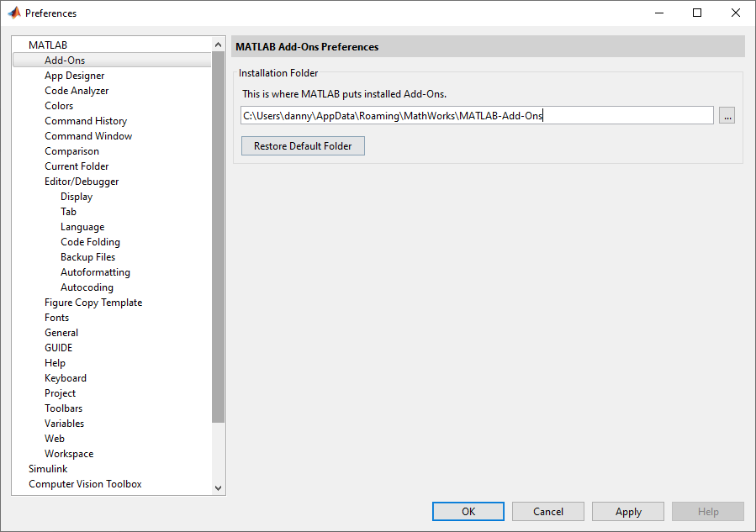Click the browse folder ellipsis button

727,116
